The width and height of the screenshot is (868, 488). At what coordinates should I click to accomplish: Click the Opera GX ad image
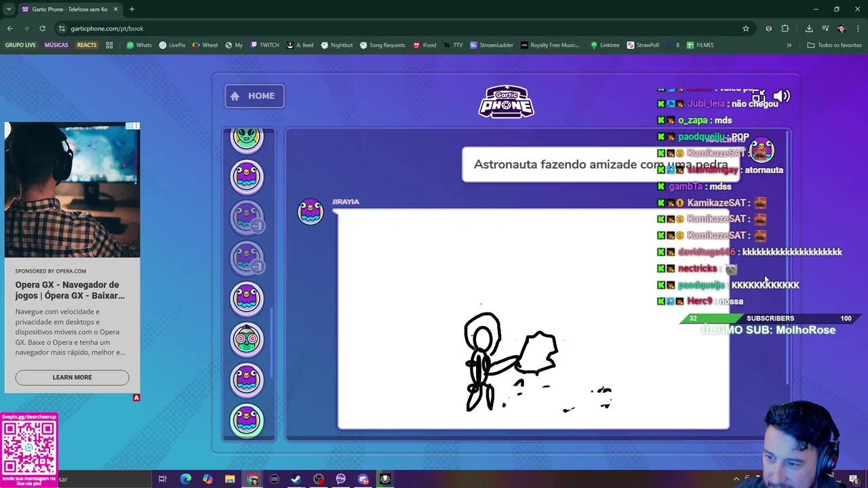(x=73, y=190)
